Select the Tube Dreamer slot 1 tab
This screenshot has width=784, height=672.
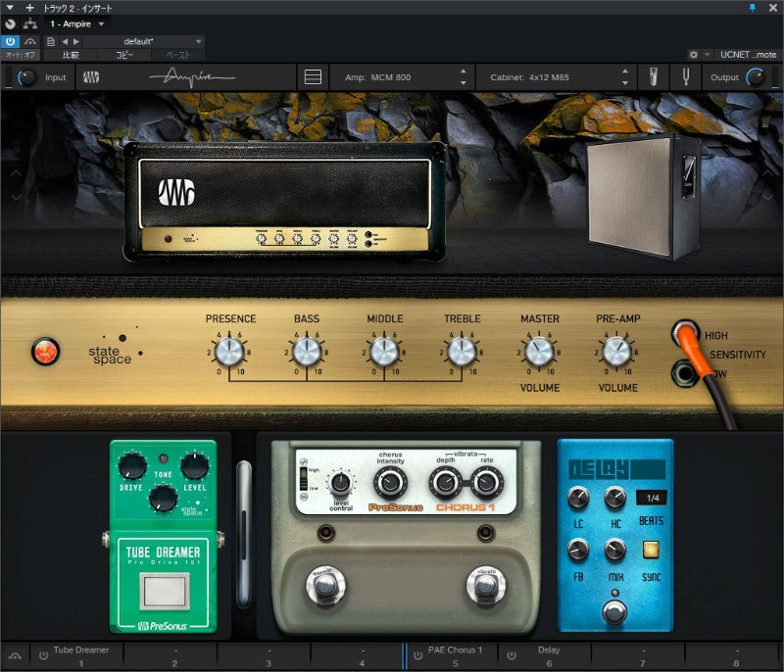(x=76, y=656)
